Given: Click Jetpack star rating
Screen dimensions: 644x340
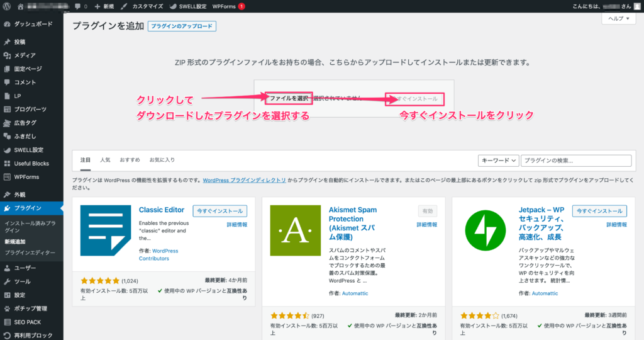Looking at the screenshot, I should click(479, 315).
